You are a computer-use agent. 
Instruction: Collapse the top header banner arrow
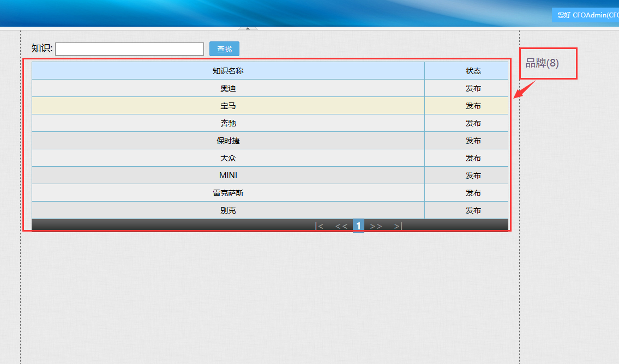click(248, 28)
